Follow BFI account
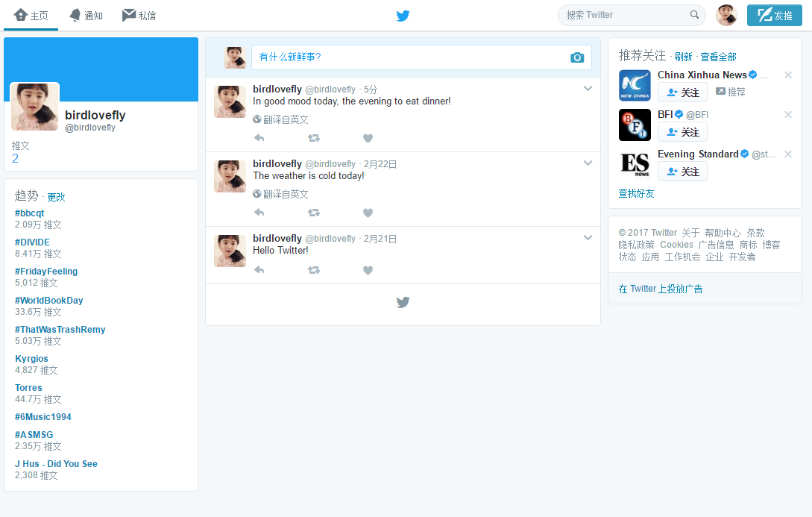812x517 pixels. coord(682,132)
